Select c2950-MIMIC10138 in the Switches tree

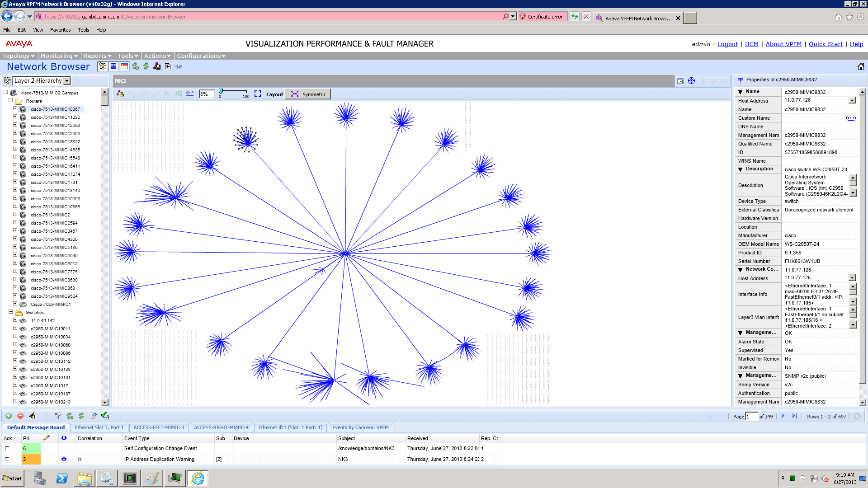pyautogui.click(x=51, y=370)
